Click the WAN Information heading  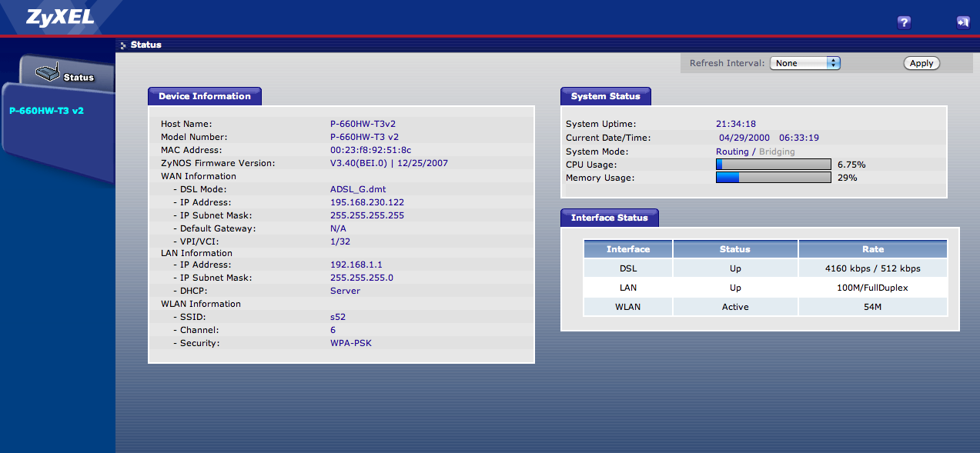click(x=199, y=176)
